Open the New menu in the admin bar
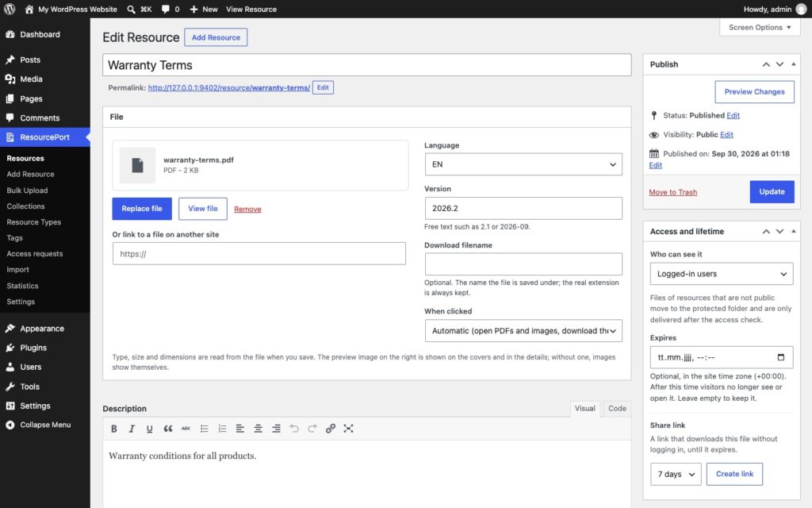 pos(204,10)
